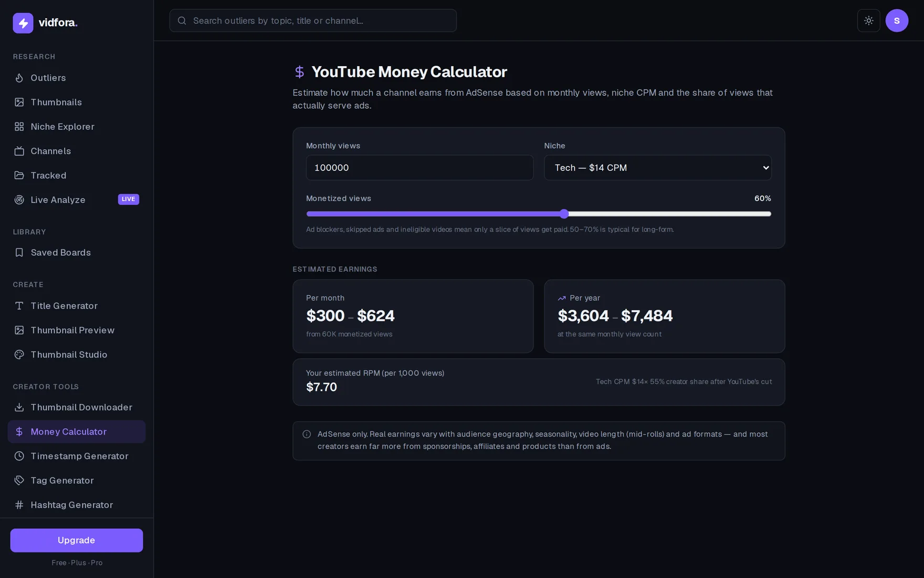Click the LIVE badge next to Live Analyze
This screenshot has height=578, width=924.
pos(129,199)
